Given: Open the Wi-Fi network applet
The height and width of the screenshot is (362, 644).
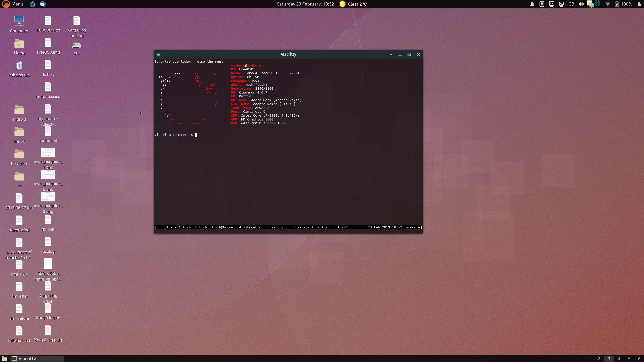Looking at the screenshot, I should (607, 4).
